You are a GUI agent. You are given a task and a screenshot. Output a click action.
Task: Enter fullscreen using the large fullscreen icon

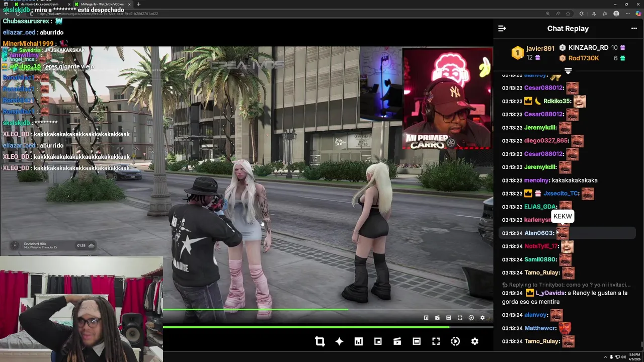point(436,341)
